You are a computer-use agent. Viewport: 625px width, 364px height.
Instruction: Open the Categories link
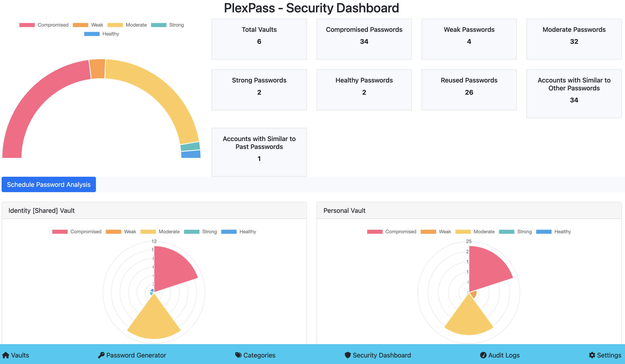(x=259, y=355)
